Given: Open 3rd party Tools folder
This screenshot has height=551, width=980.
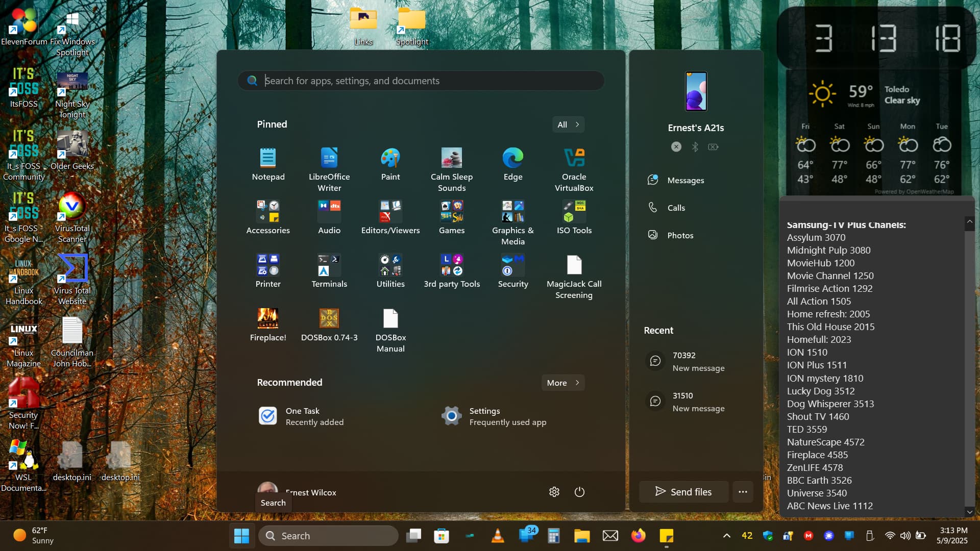Looking at the screenshot, I should click(452, 271).
